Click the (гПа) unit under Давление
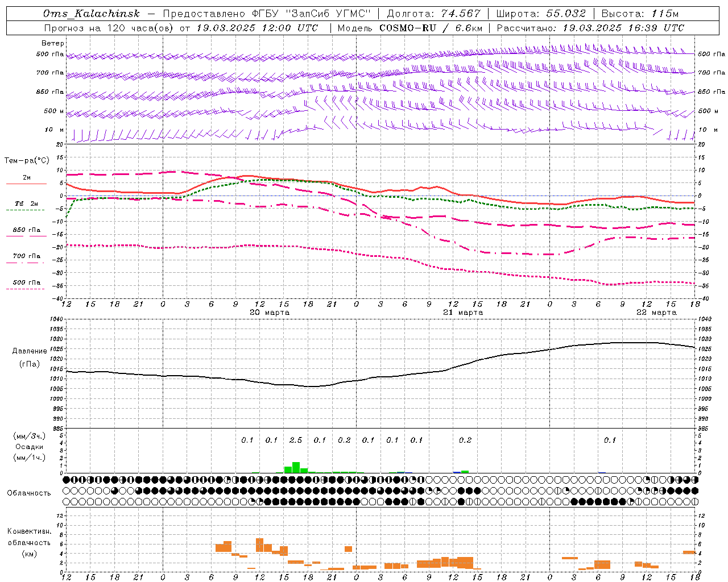This screenshot has height=582, width=728. tap(30, 364)
